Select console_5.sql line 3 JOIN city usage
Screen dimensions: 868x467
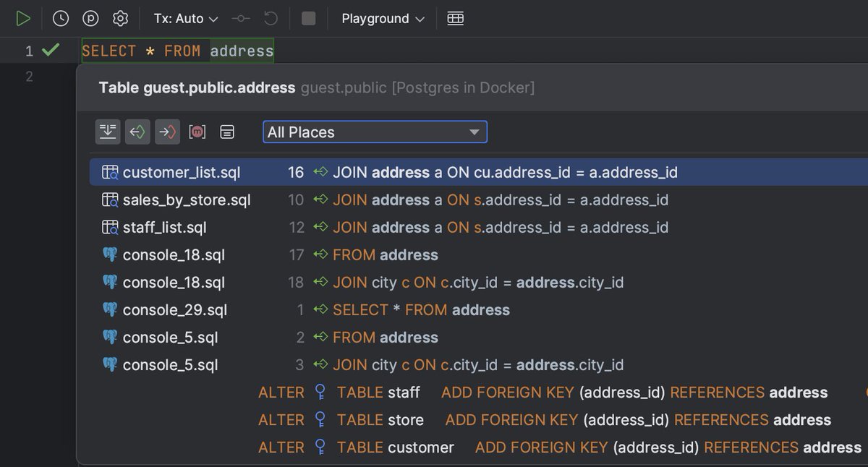point(479,365)
